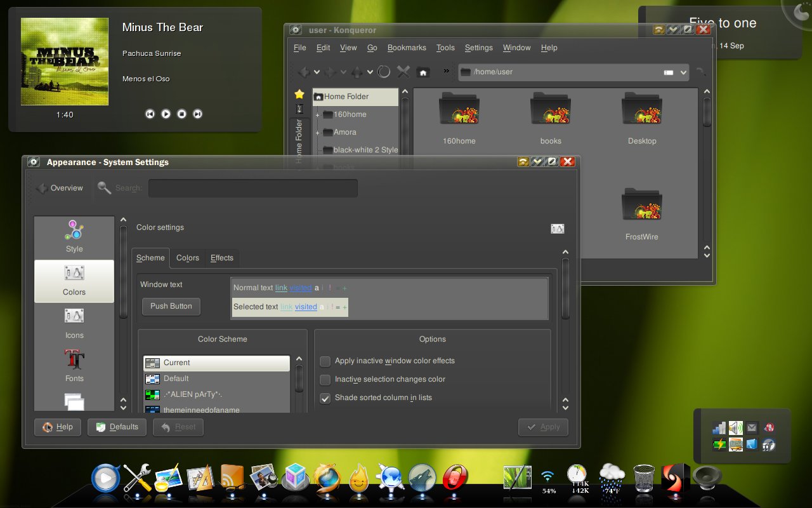Open Konqueror Settings menu
The width and height of the screenshot is (812, 508).
479,48
